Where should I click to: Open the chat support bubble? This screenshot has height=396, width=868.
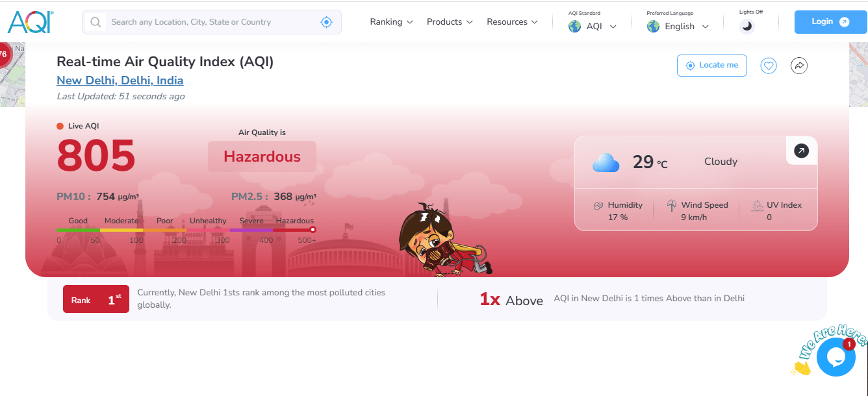pyautogui.click(x=836, y=356)
